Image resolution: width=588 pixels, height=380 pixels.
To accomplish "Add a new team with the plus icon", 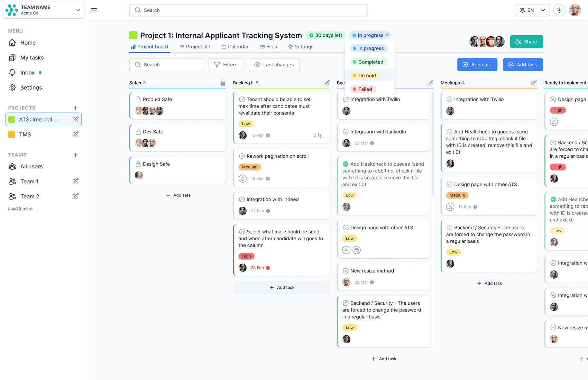I will [75, 155].
